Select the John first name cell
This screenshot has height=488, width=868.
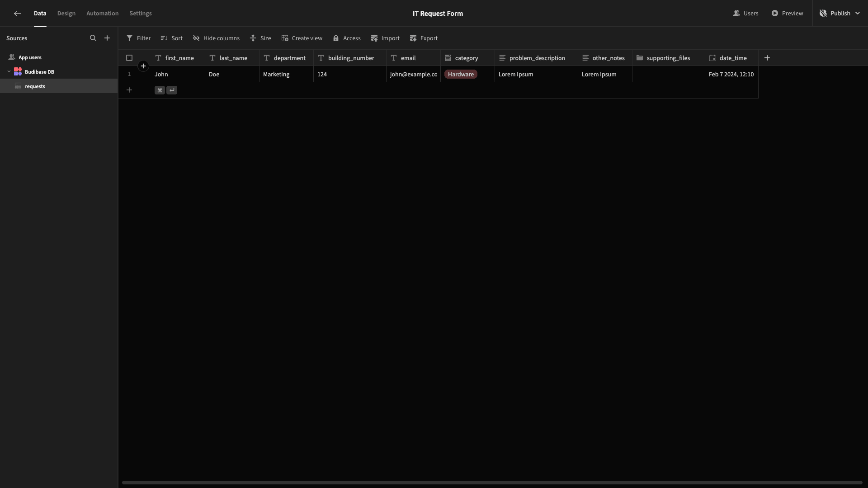click(x=178, y=74)
